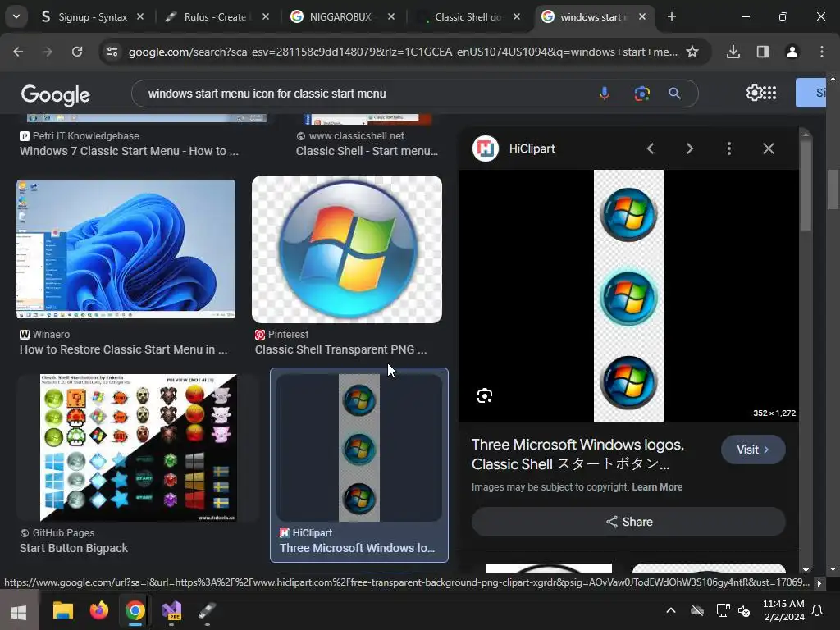Open the muted volume tray icon
The image size is (840, 630).
click(745, 610)
